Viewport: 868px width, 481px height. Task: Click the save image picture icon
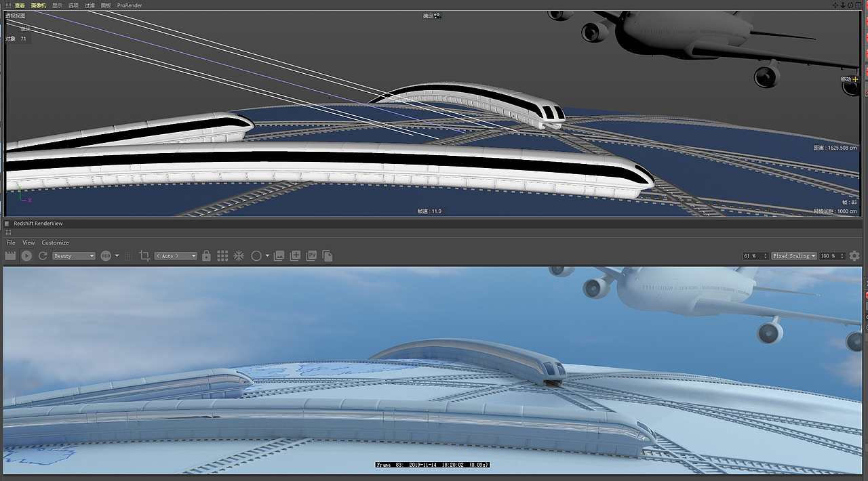[279, 256]
